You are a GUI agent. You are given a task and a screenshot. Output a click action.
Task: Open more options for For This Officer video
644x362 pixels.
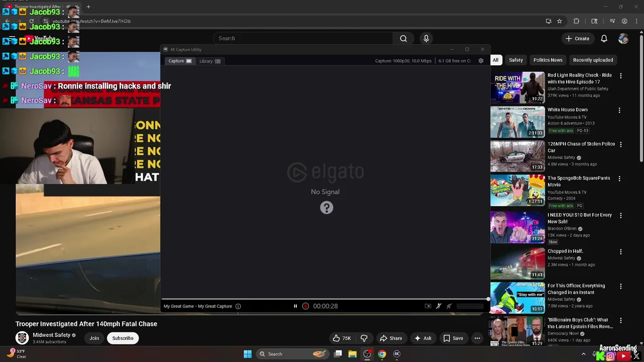[x=620, y=286]
